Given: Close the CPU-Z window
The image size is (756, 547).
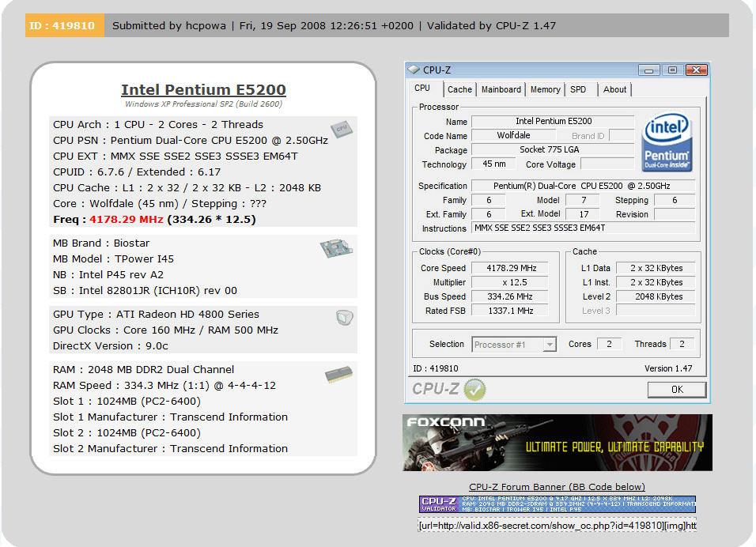Looking at the screenshot, I should click(x=696, y=70).
